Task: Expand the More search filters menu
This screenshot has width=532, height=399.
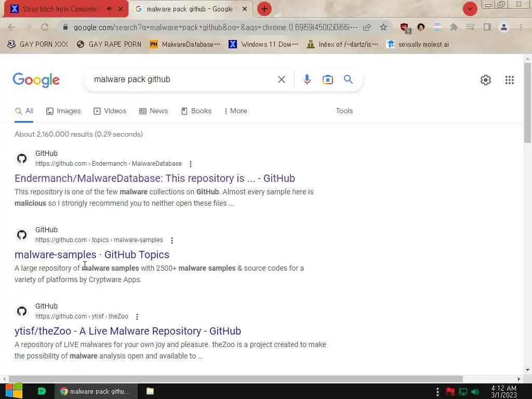Action: click(235, 111)
